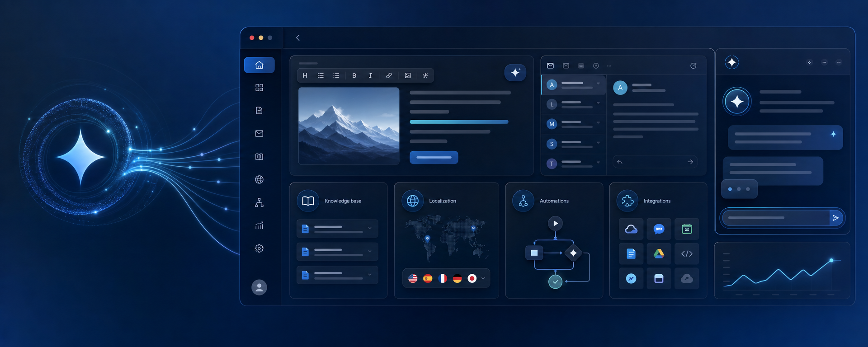Select the conversation from sender M
The height and width of the screenshot is (347, 868).
point(573,124)
